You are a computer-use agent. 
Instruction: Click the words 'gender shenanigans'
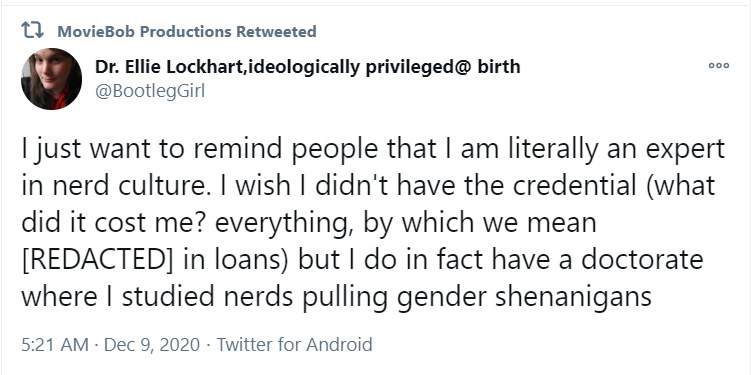point(524,297)
